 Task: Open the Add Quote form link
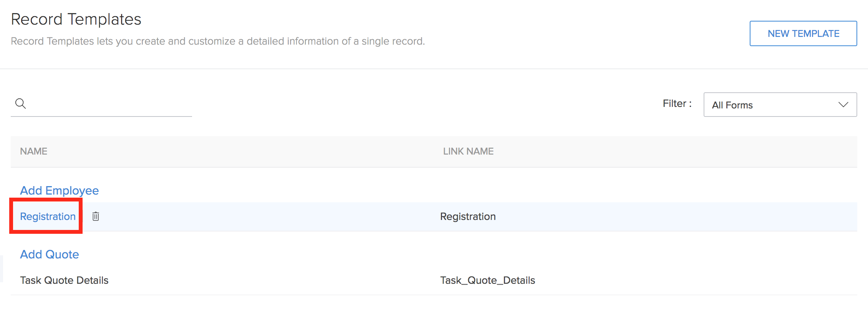(x=49, y=254)
